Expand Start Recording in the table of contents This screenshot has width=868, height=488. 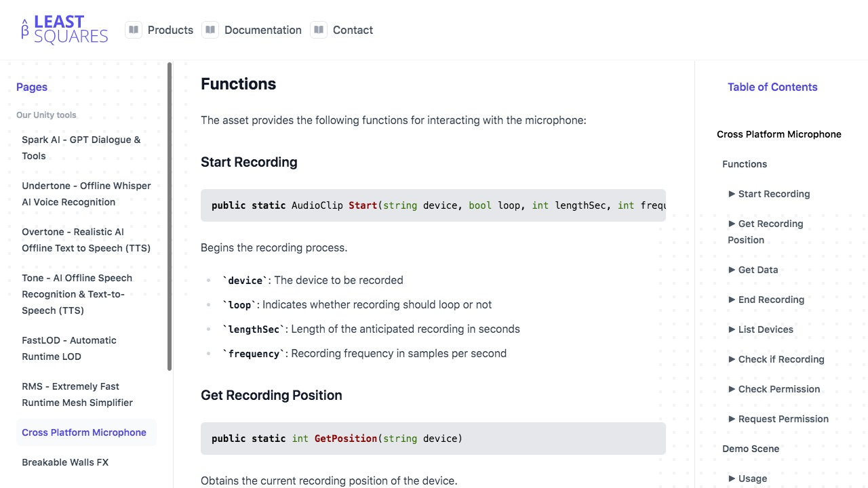point(774,194)
